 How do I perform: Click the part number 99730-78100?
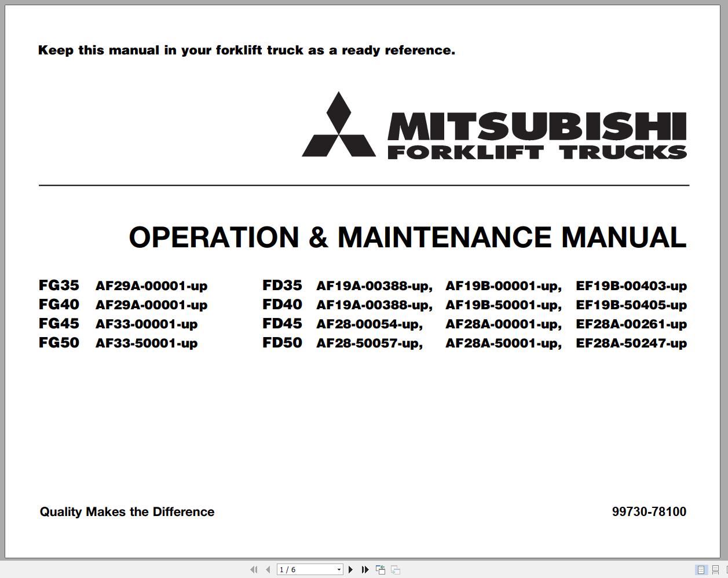649,512
